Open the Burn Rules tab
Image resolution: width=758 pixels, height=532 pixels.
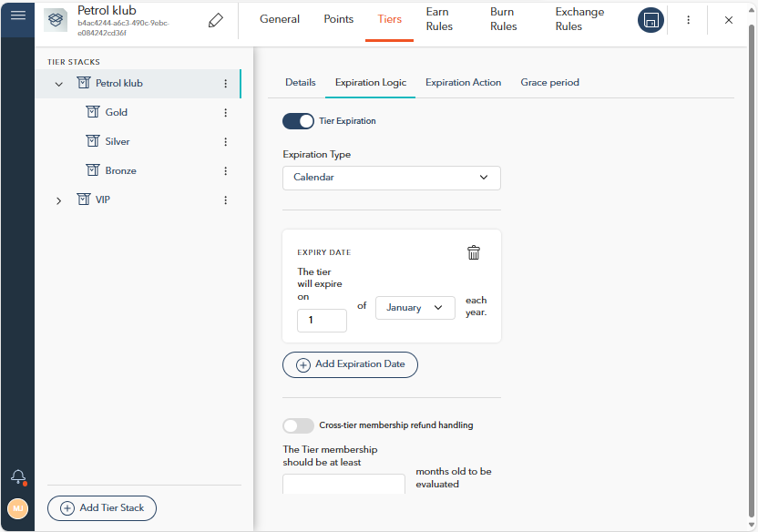[x=503, y=19]
